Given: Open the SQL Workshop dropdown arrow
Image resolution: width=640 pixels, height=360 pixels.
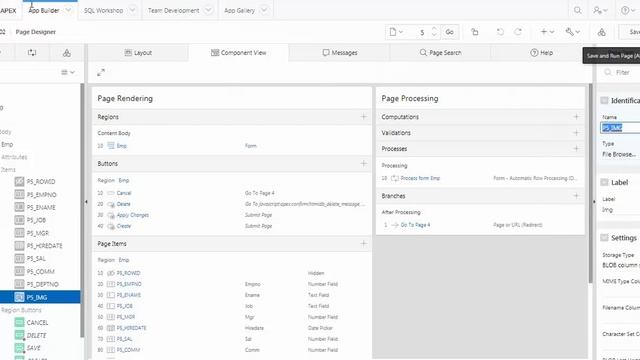Looking at the screenshot, I should 133,10.
